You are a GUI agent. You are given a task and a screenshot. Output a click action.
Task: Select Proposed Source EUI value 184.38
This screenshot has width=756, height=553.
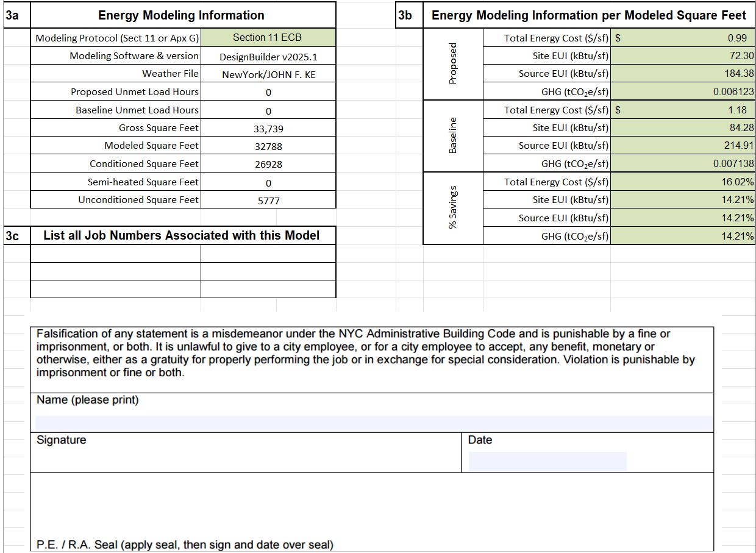(683, 74)
